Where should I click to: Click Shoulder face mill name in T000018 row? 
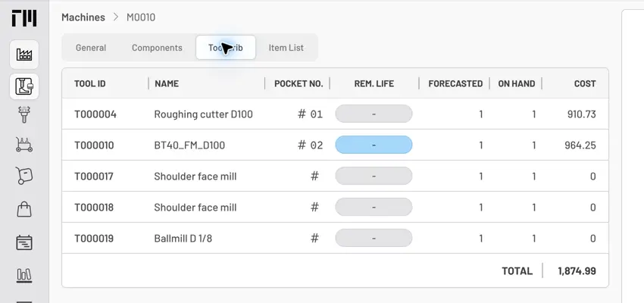coord(195,208)
